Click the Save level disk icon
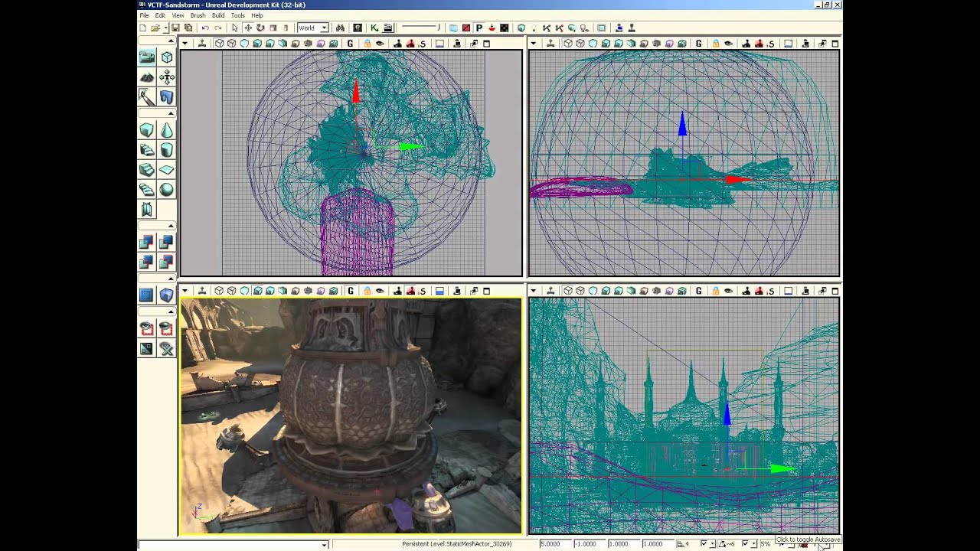The image size is (980, 551). coord(175,28)
